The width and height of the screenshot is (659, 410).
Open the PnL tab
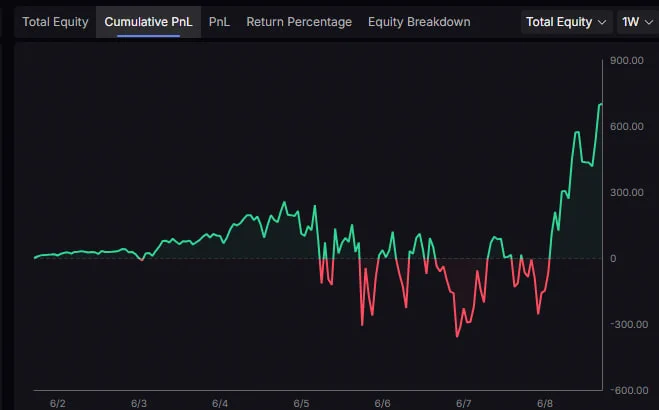219,22
